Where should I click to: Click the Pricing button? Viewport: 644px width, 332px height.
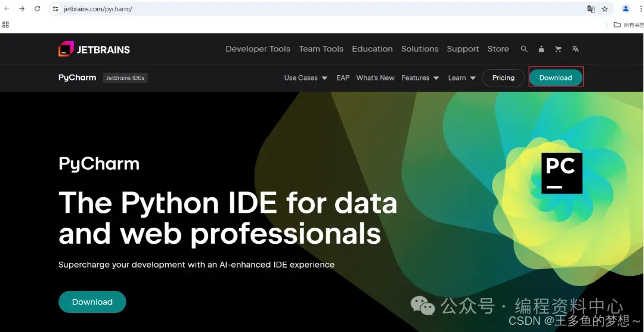pyautogui.click(x=503, y=77)
